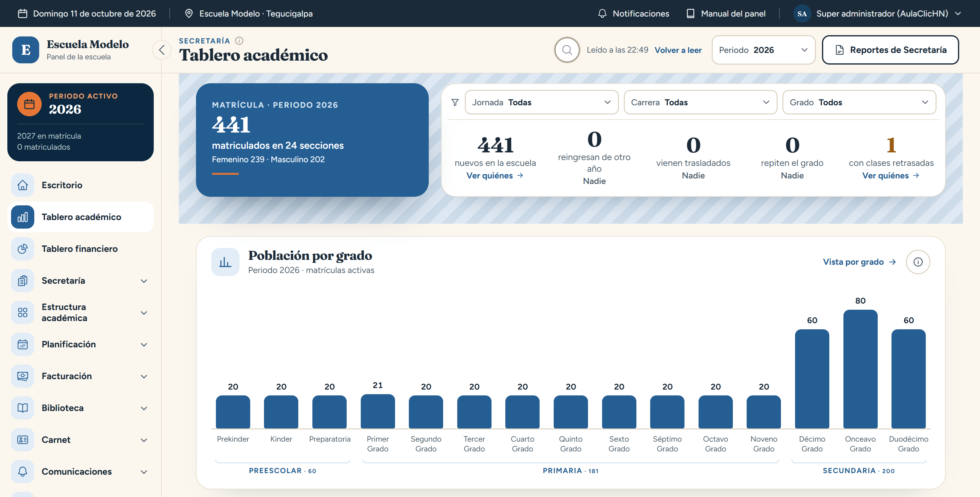
Task: Click the Décimo Grado bar showing 60
Action: (x=812, y=379)
